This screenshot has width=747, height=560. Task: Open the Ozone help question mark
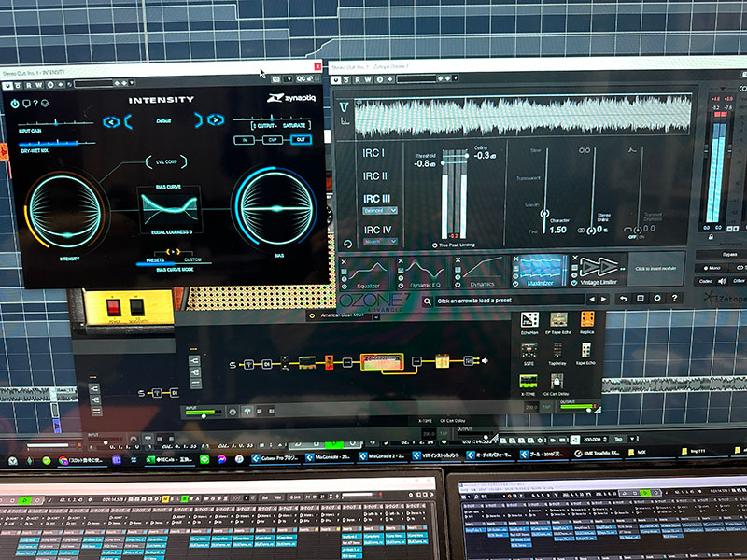(x=674, y=298)
